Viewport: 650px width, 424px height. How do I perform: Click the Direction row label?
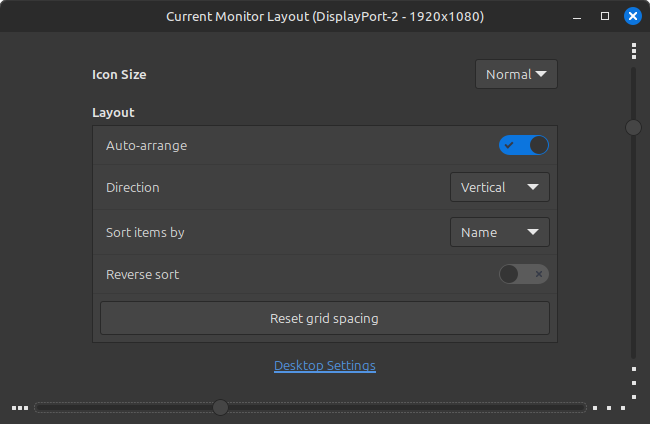tap(133, 187)
